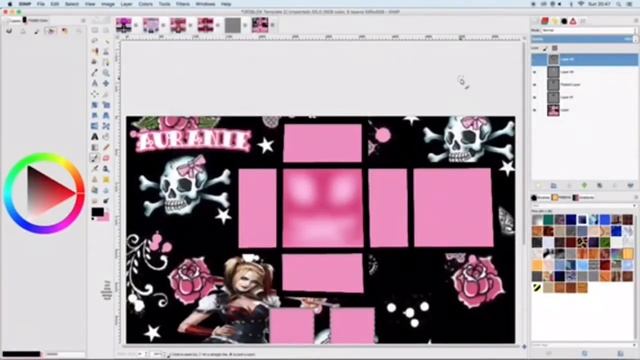Delete the selected layer
This screenshot has height=360, width=640.
point(631,186)
